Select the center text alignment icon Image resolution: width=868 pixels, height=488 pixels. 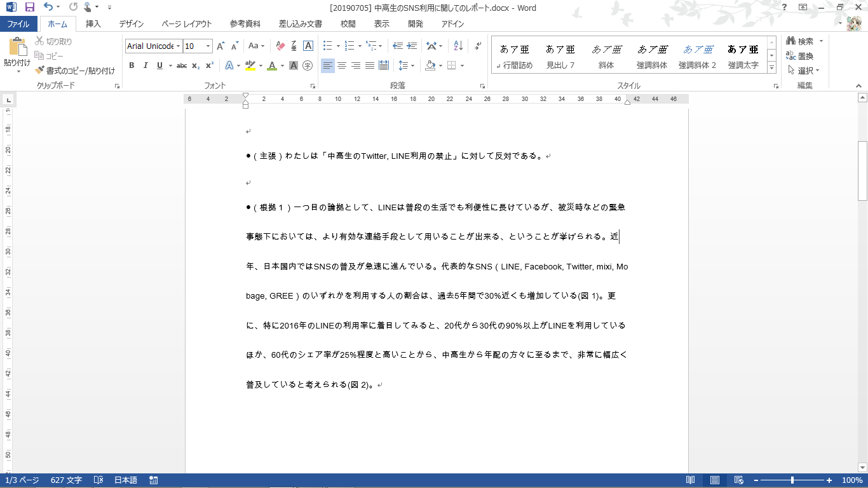[x=342, y=65]
